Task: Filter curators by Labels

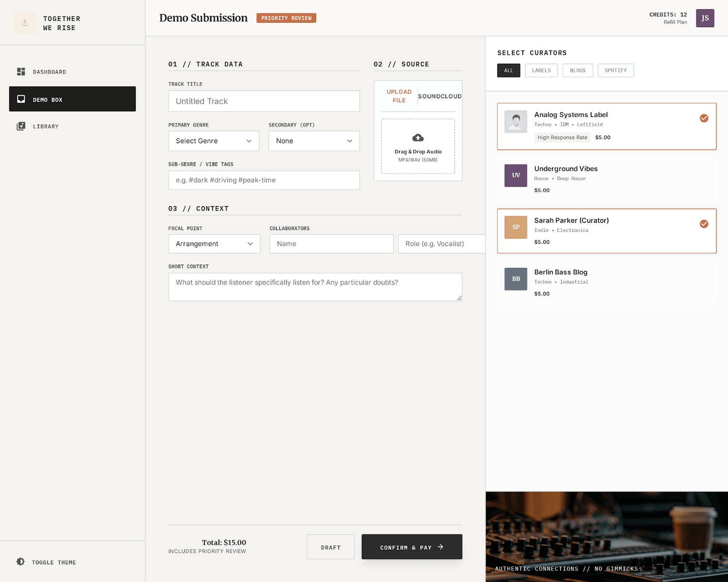Action: (x=541, y=70)
